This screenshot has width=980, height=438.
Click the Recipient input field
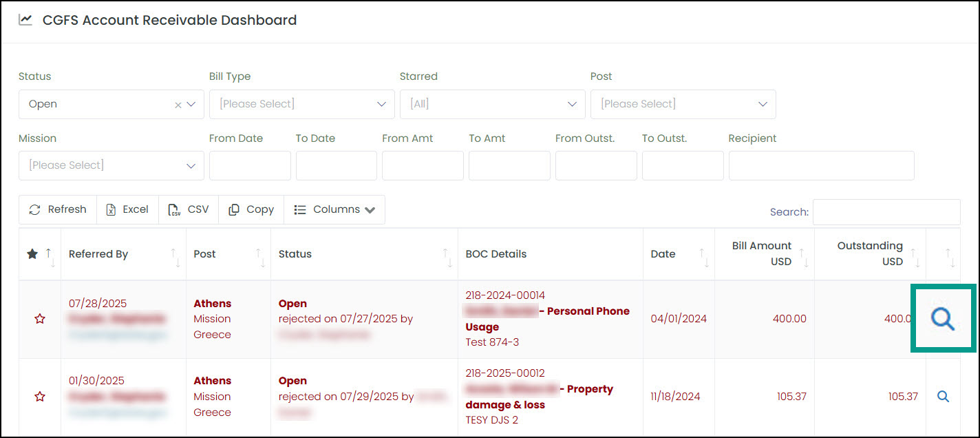[x=822, y=165]
